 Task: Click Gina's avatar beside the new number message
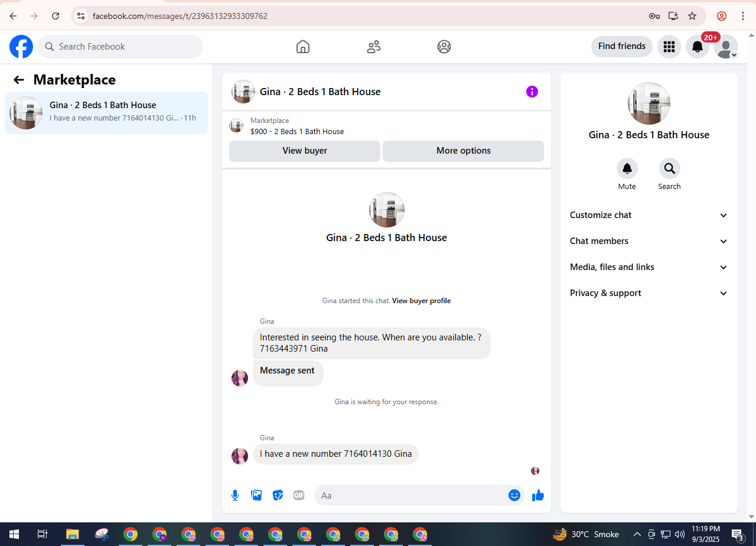240,456
